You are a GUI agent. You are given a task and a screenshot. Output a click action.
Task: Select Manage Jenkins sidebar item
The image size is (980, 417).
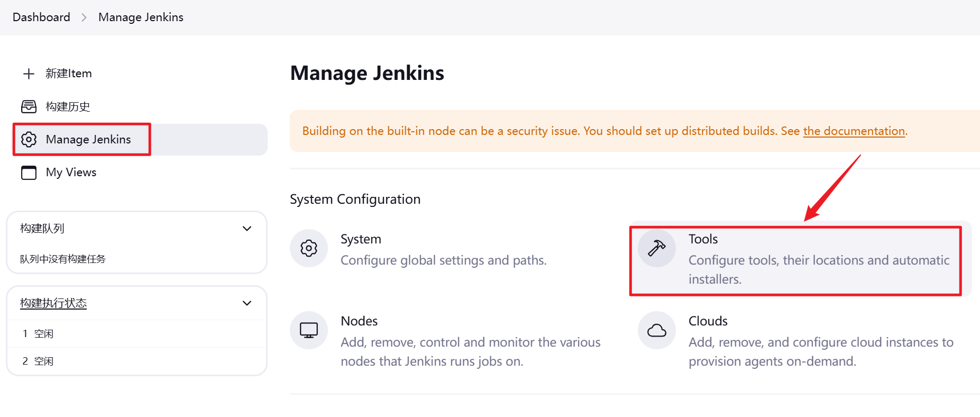click(x=140, y=140)
